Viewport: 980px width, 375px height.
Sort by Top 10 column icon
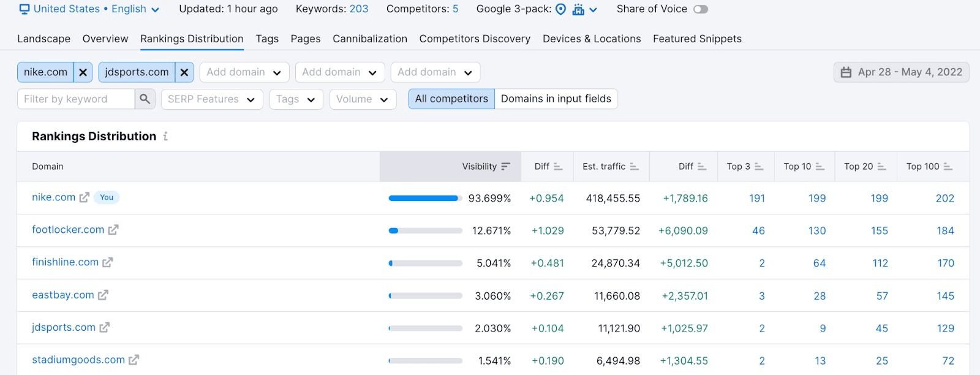820,167
